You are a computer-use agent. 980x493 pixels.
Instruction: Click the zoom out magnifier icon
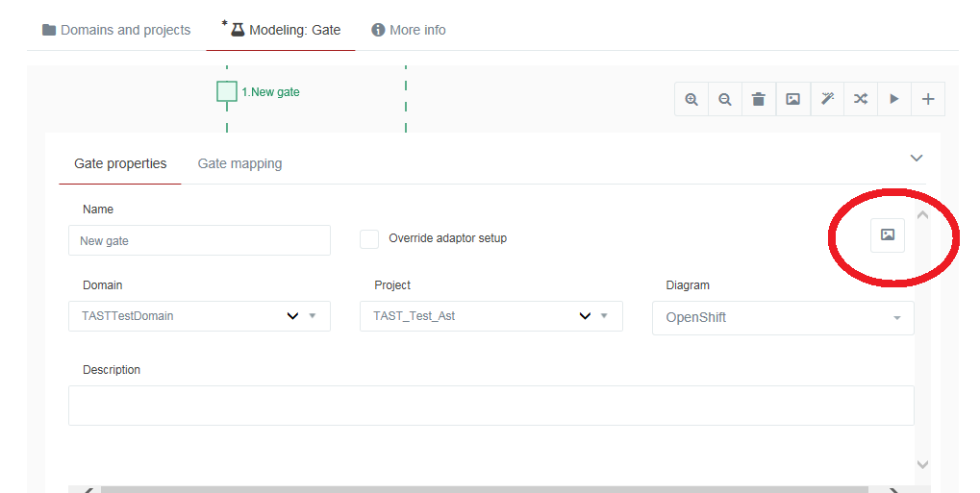[x=725, y=99]
